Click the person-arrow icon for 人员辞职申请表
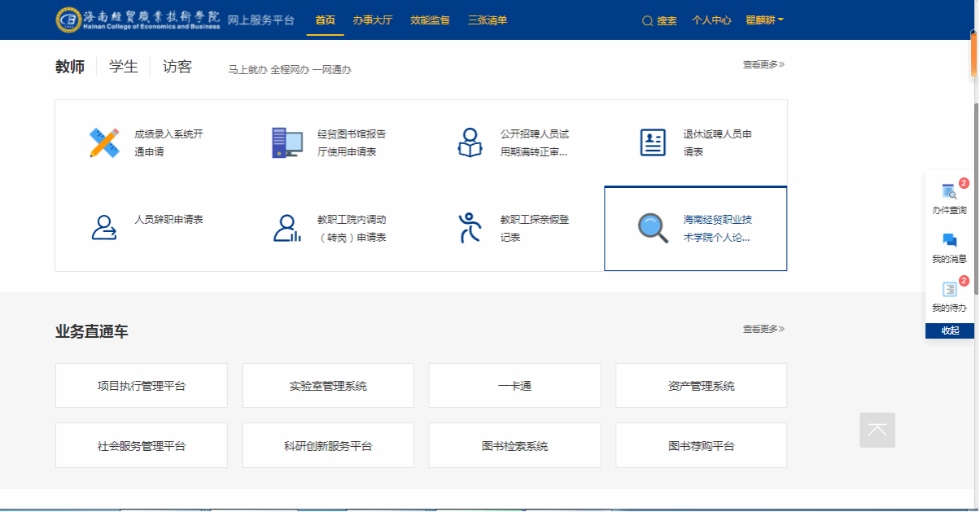 [104, 228]
